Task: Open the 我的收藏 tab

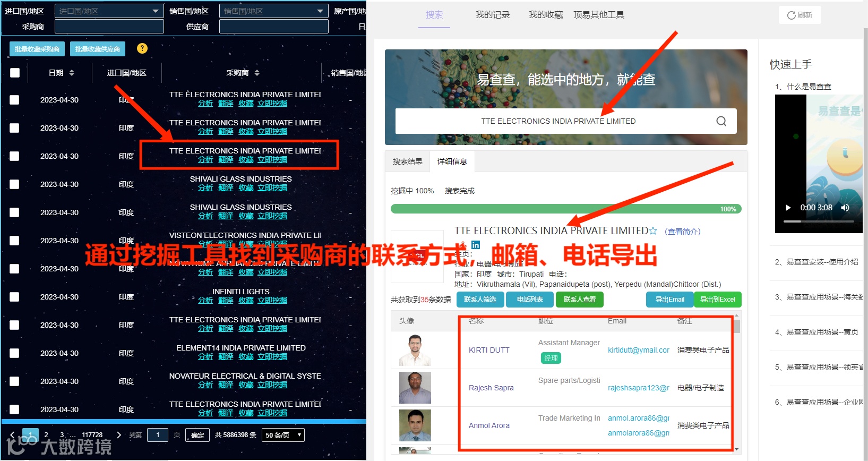Action: click(546, 15)
